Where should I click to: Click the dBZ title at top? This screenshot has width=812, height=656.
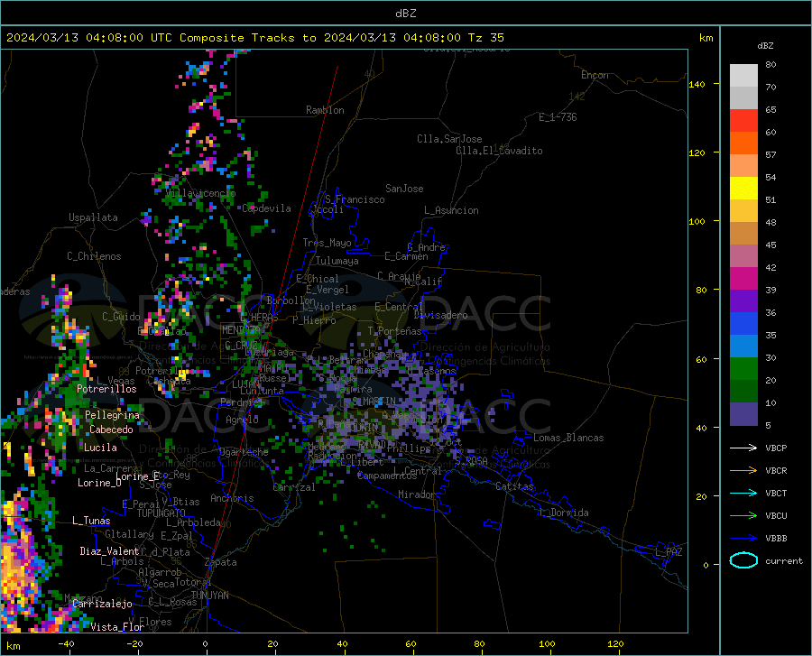(x=405, y=14)
